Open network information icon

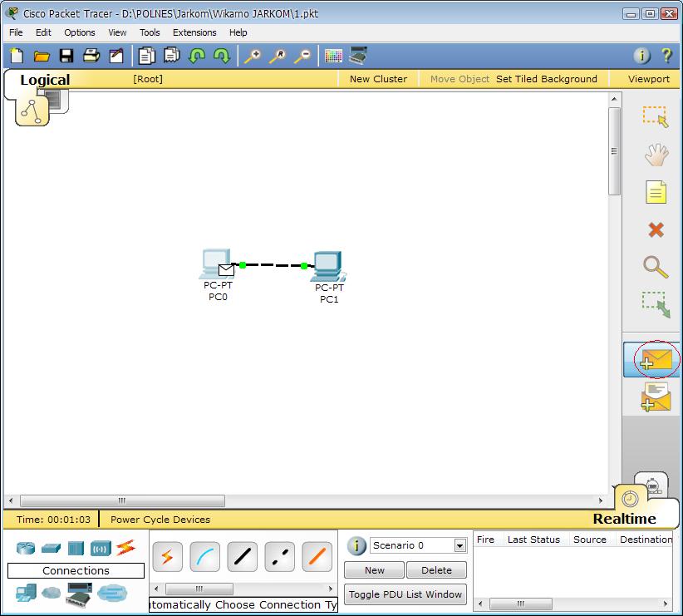coord(641,56)
